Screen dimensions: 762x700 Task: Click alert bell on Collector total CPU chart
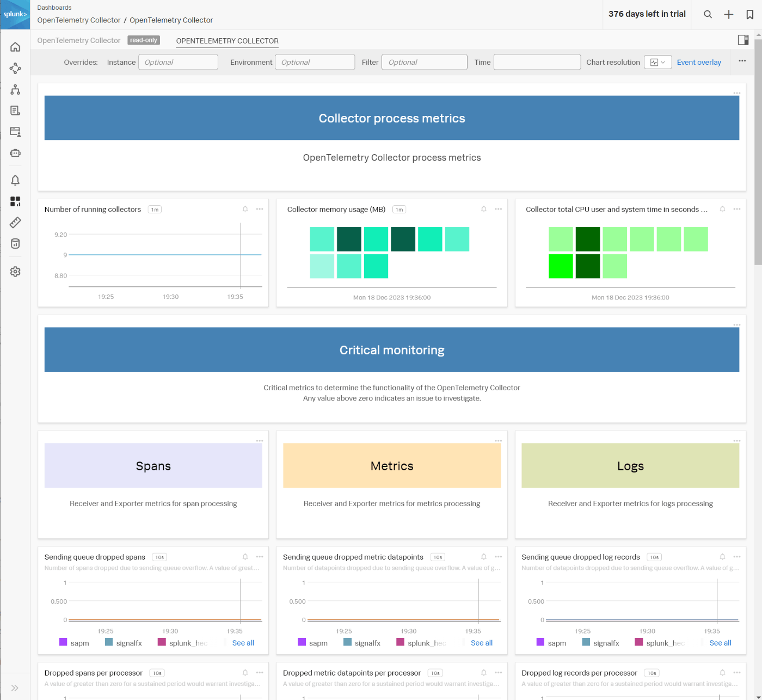tap(722, 209)
